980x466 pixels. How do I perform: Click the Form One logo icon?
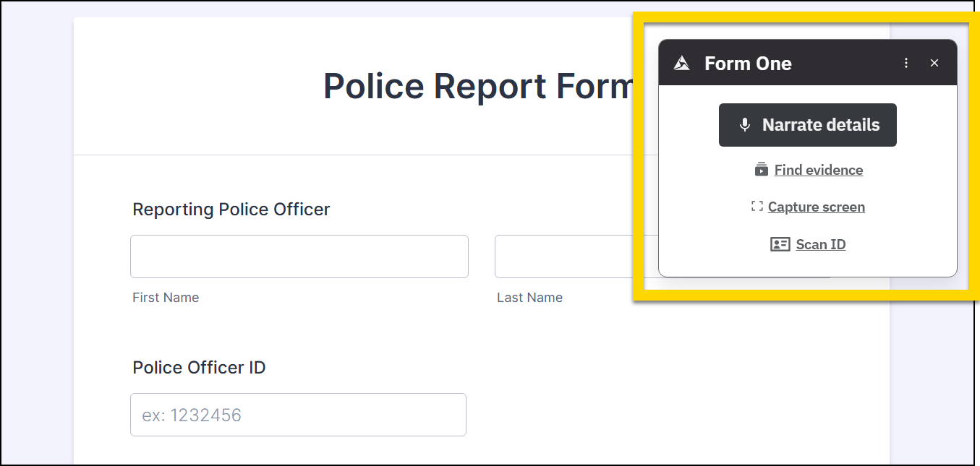tap(681, 64)
